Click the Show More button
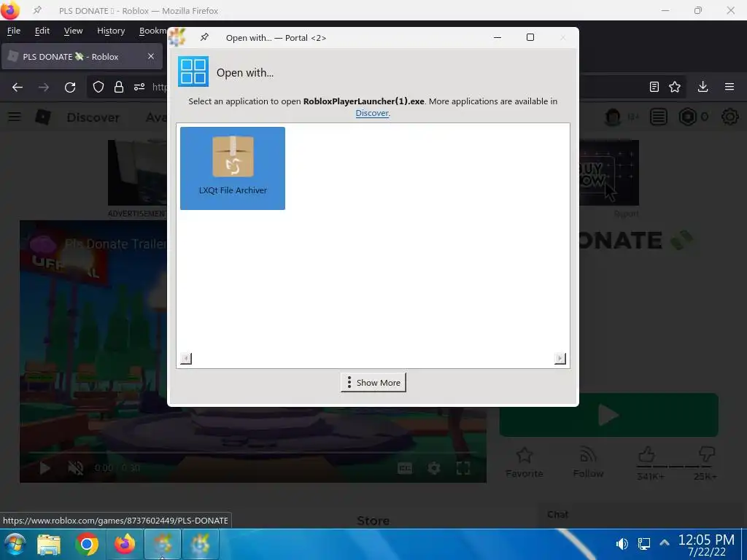Viewport: 747px width, 560px height. coord(373,382)
